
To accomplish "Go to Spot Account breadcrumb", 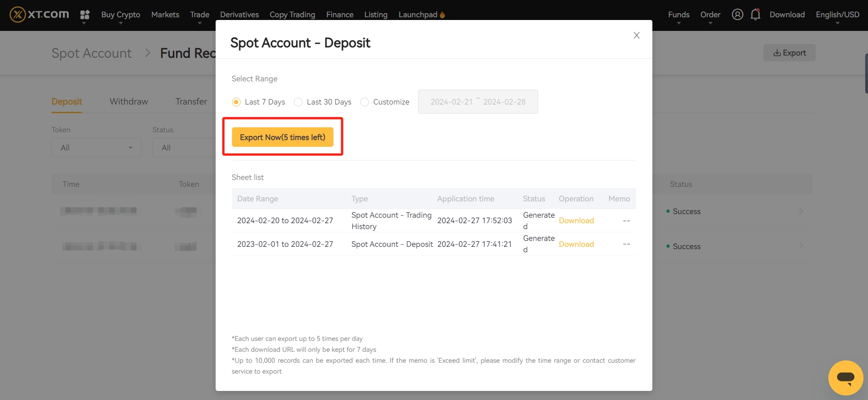I will [x=91, y=53].
